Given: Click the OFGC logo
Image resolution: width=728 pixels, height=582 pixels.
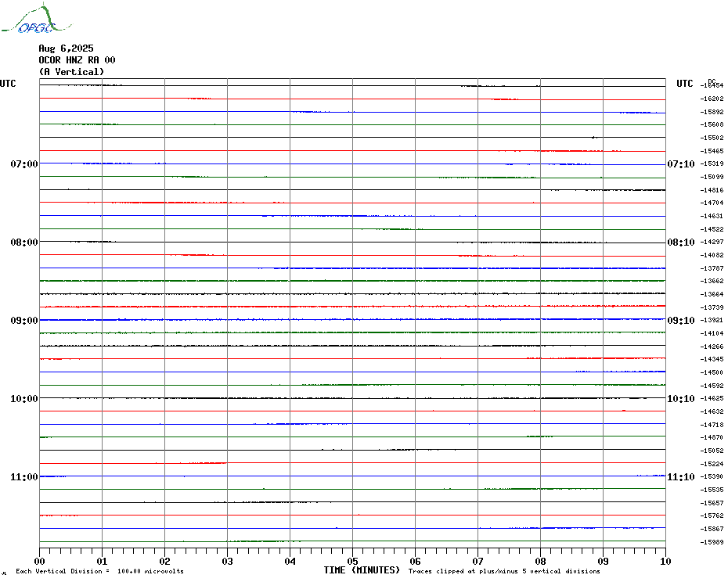Looking at the screenshot, I should pos(37,19).
